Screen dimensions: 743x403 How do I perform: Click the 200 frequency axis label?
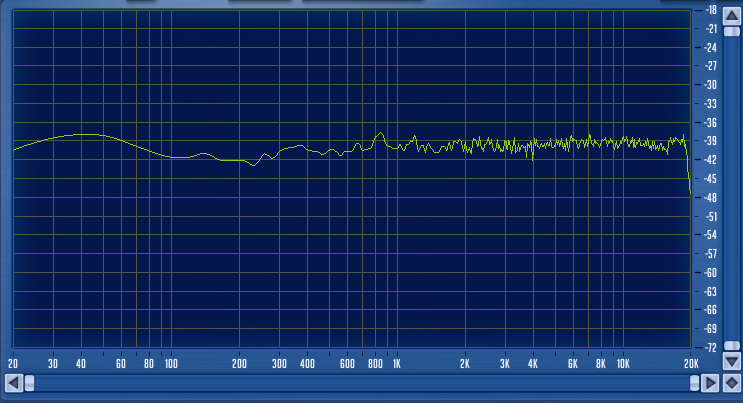[239, 364]
